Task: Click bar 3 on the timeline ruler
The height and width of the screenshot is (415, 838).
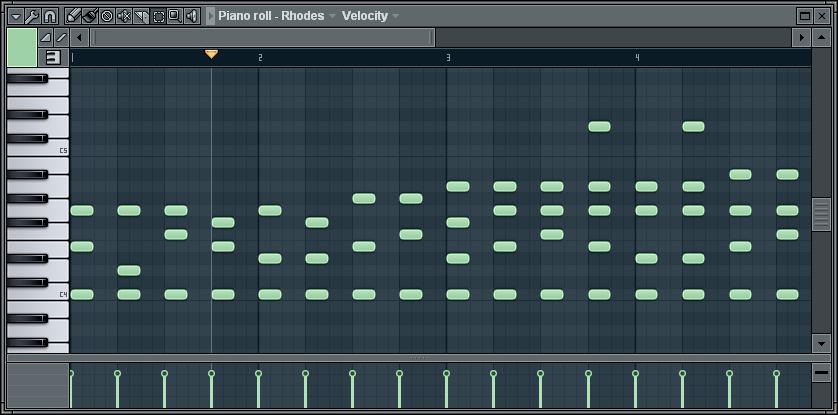Action: (448, 58)
